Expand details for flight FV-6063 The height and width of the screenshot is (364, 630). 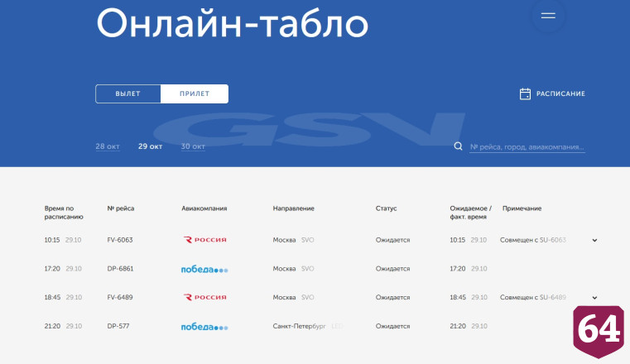click(594, 241)
